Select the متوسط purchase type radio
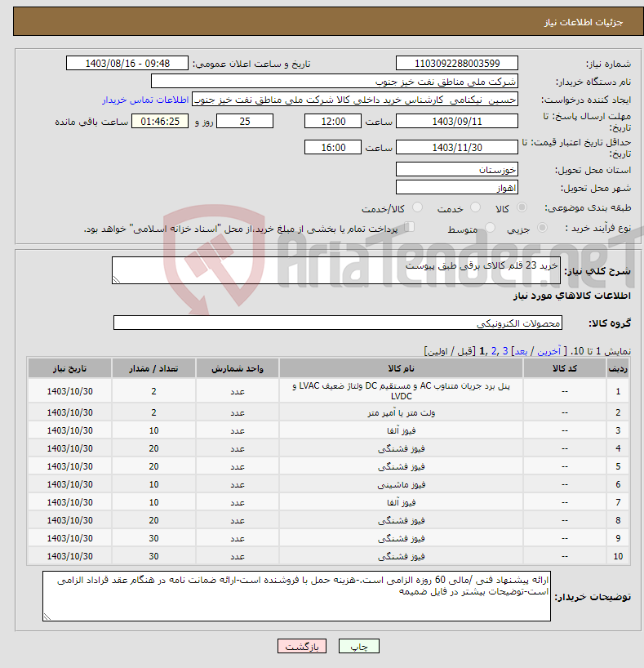 491,228
